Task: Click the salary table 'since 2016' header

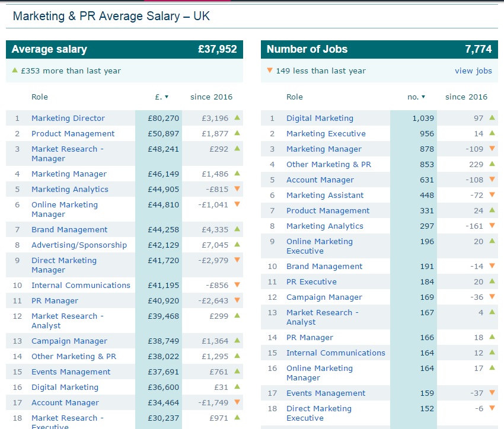Action: [211, 97]
